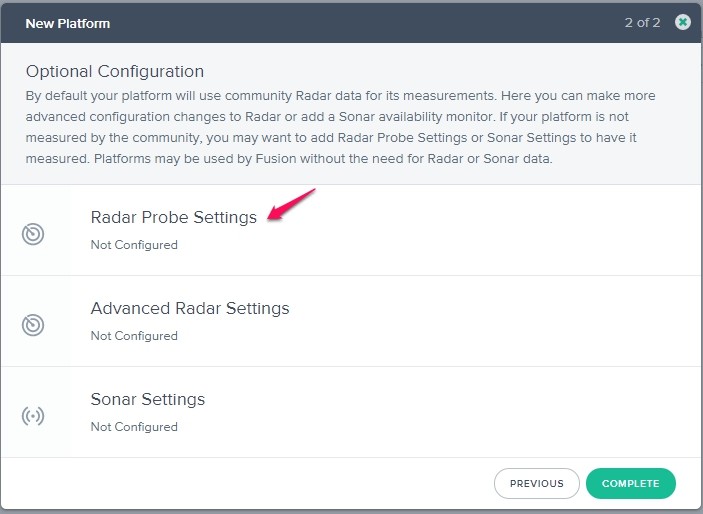Close the New Platform dialog
The width and height of the screenshot is (703, 514).
pyautogui.click(x=682, y=22)
